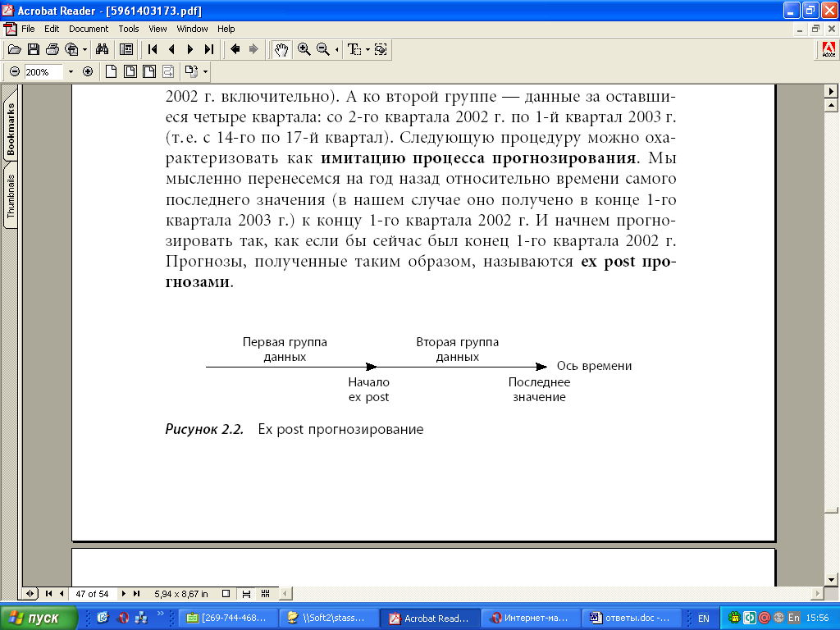Click the 47 of 54 page number field
The width and height of the screenshot is (840, 630).
92,594
